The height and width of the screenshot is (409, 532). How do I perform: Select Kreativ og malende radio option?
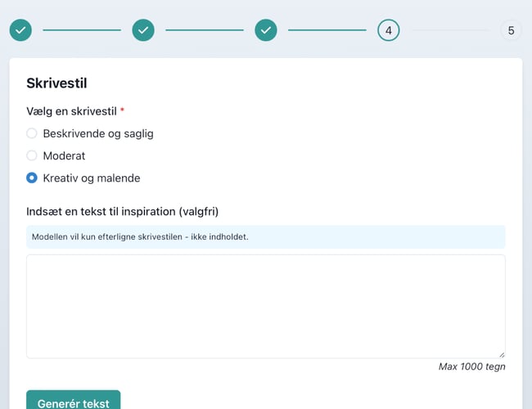32,178
